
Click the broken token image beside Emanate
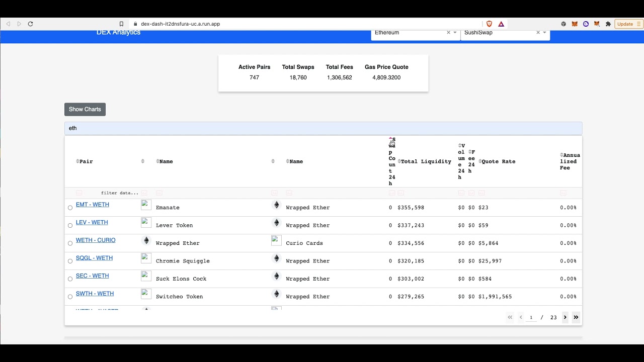tap(146, 205)
